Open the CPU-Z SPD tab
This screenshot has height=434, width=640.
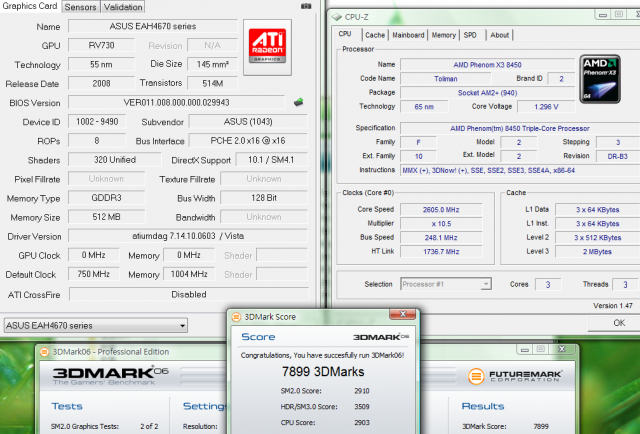pos(470,35)
